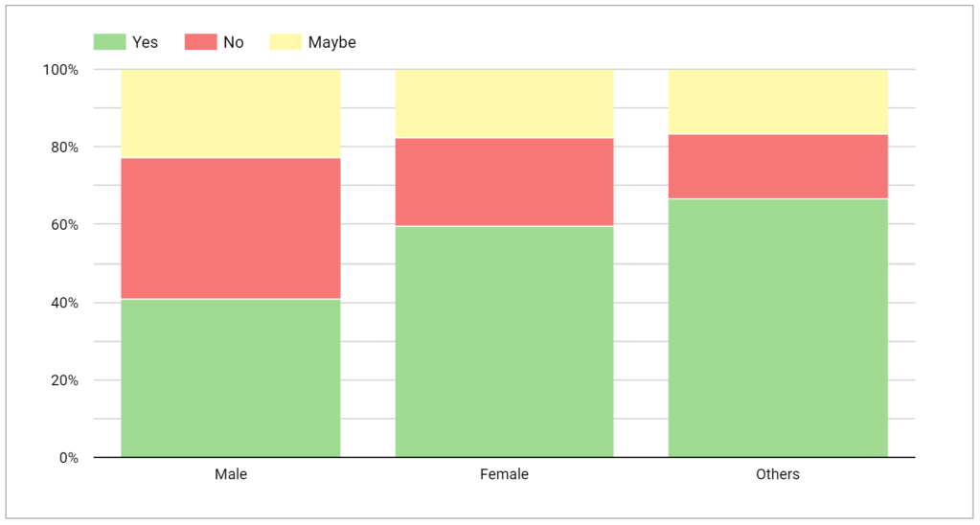Select the Yes legend label text
This screenshot has width=980, height=525.
coord(145,42)
